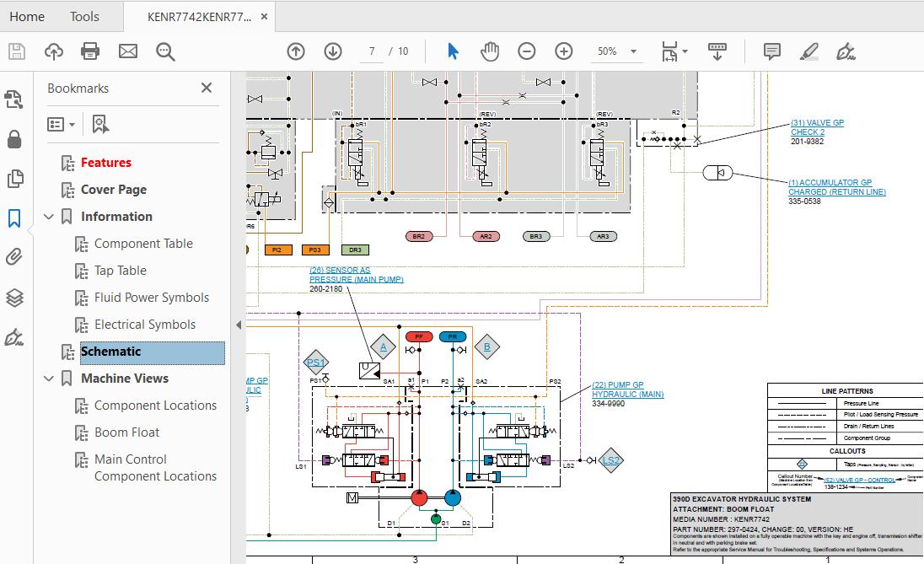The width and height of the screenshot is (924, 564).
Task: Open the fit page options icon
Action: coord(670,51)
